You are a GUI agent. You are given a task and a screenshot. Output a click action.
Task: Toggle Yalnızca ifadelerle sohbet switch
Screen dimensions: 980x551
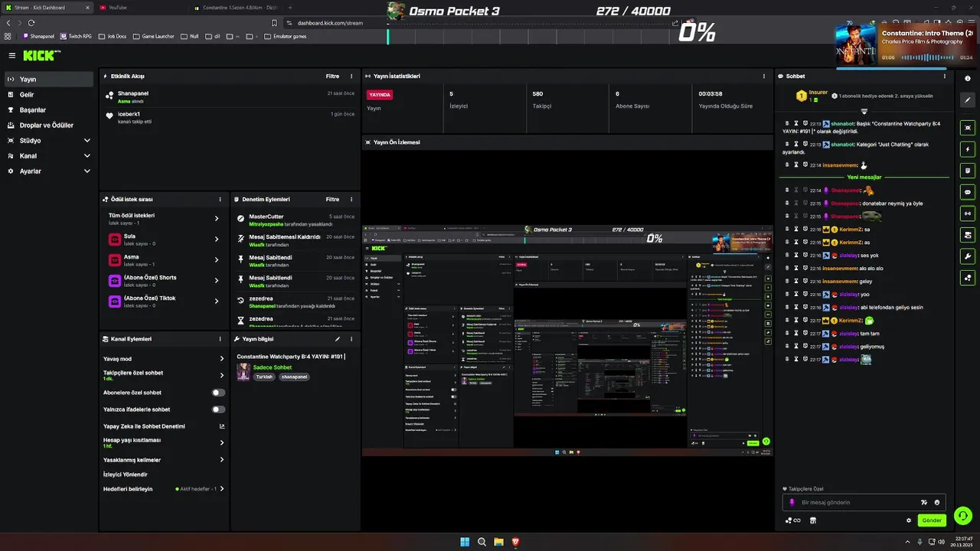[x=218, y=409]
